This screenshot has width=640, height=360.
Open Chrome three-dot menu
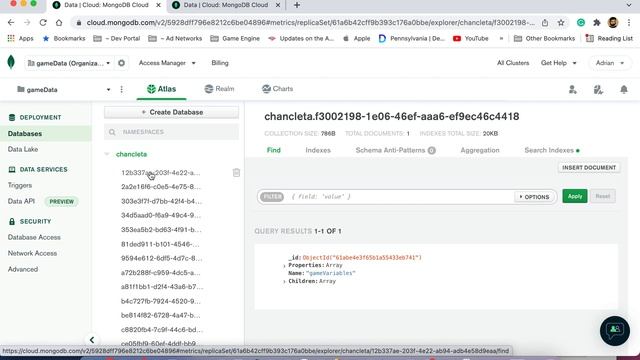tap(629, 23)
